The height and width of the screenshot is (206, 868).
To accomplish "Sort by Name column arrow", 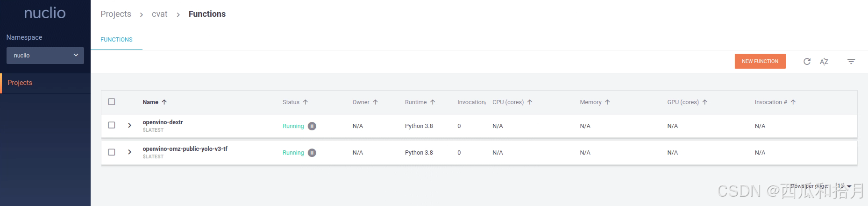I will pos(164,102).
